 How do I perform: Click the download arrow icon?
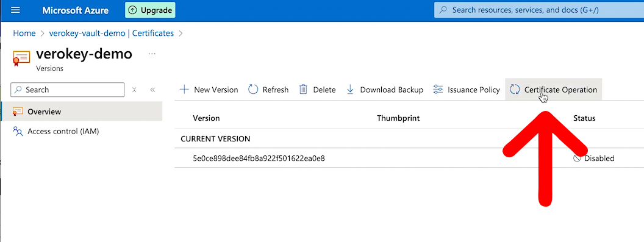pyautogui.click(x=350, y=90)
